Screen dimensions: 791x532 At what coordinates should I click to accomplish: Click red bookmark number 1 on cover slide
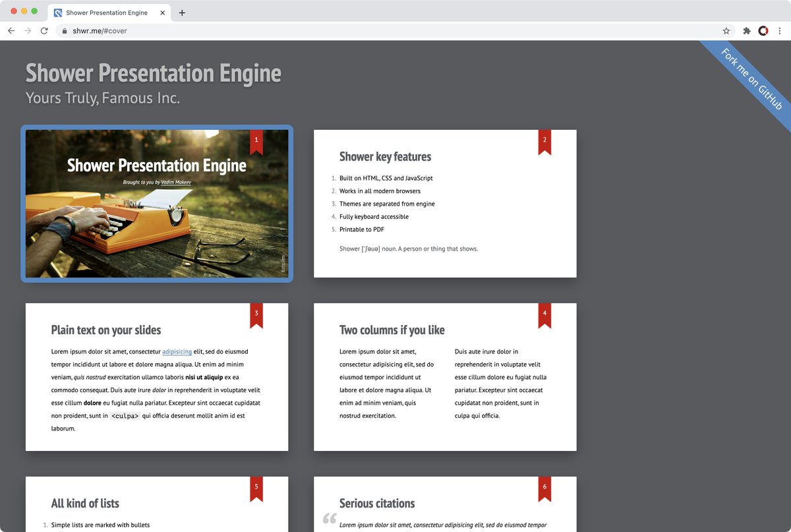pos(256,142)
